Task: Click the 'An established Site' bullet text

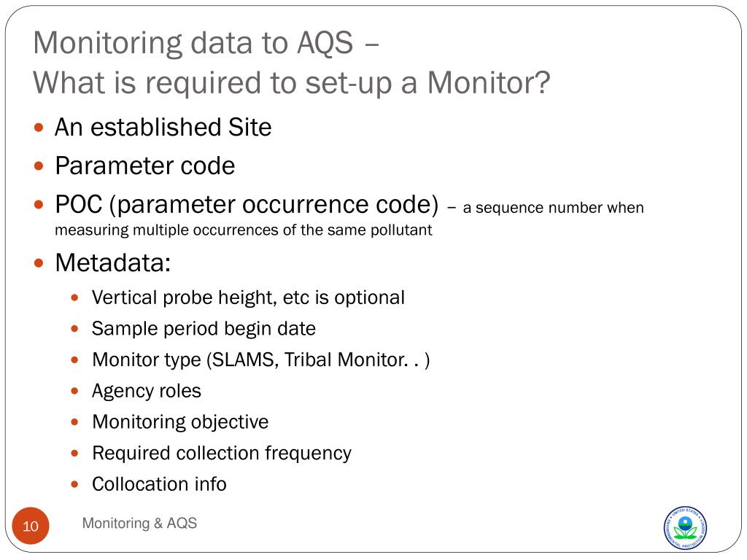Action: click(163, 127)
